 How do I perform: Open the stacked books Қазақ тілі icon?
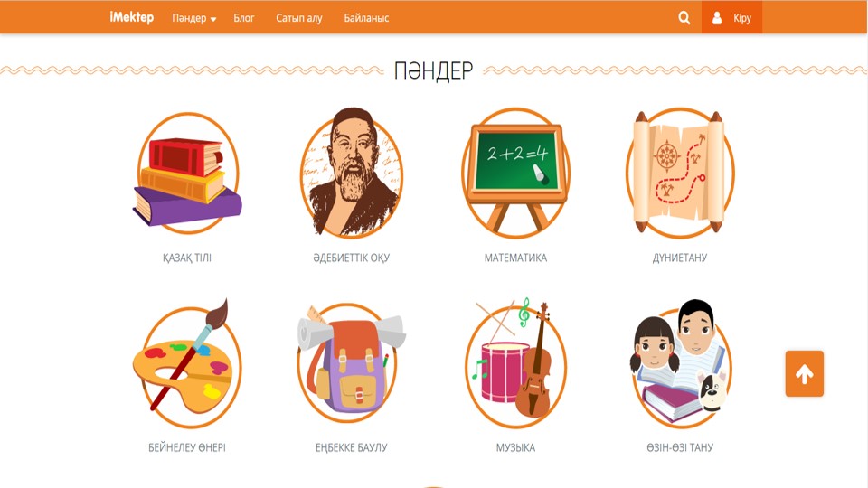point(188,174)
